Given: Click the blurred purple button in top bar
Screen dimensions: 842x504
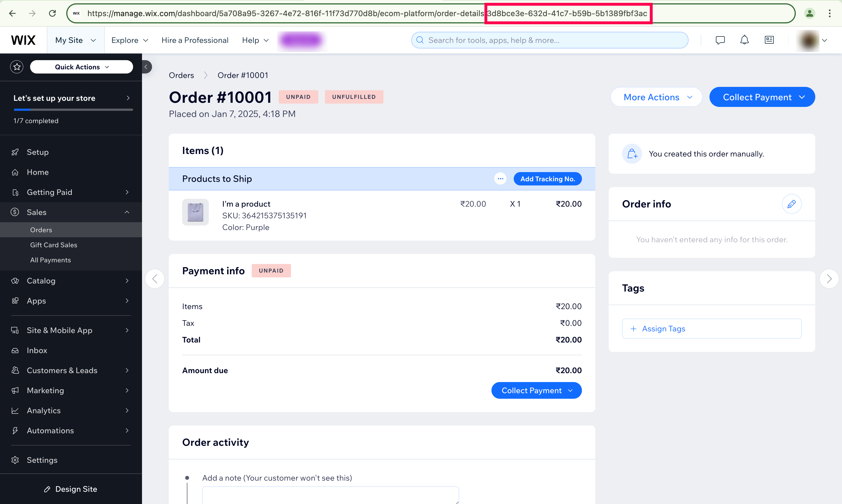Looking at the screenshot, I should tap(302, 40).
